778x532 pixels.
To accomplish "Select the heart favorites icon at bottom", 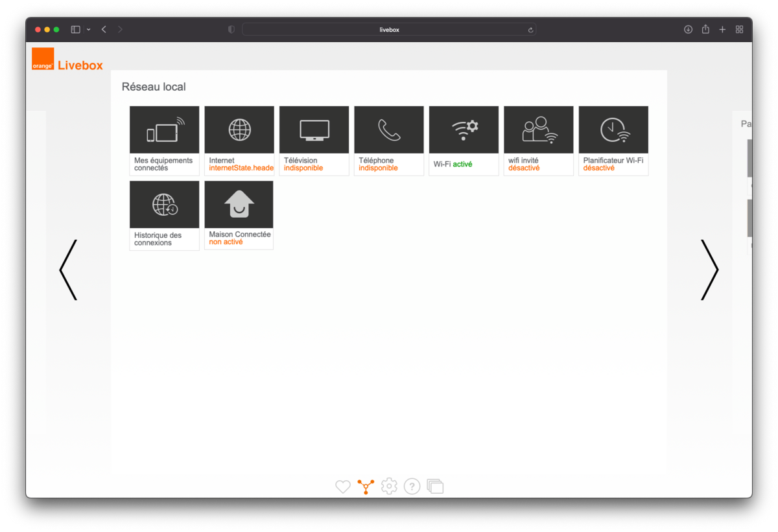I will (343, 487).
